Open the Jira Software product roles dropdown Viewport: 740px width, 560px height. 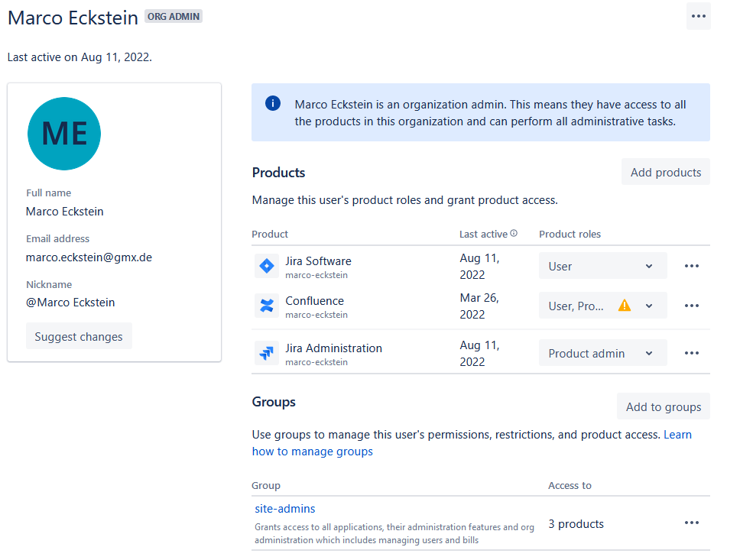(x=602, y=265)
